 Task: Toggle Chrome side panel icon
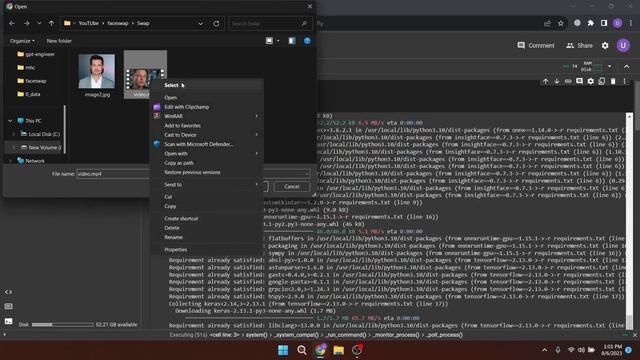click(x=604, y=23)
